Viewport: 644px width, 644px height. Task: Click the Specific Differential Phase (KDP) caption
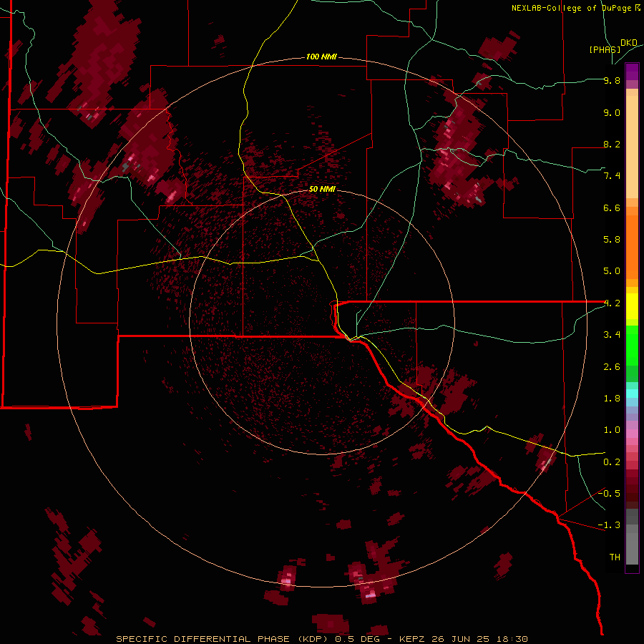coord(223,639)
